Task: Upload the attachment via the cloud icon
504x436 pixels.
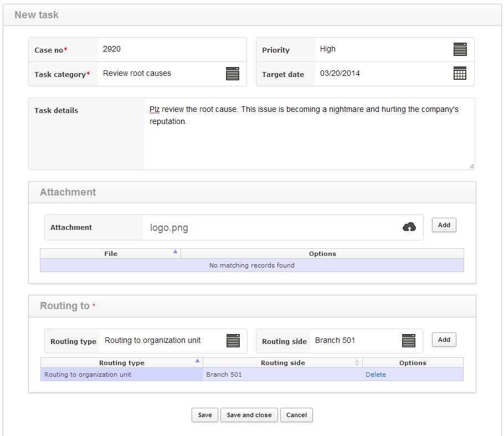Action: point(409,227)
